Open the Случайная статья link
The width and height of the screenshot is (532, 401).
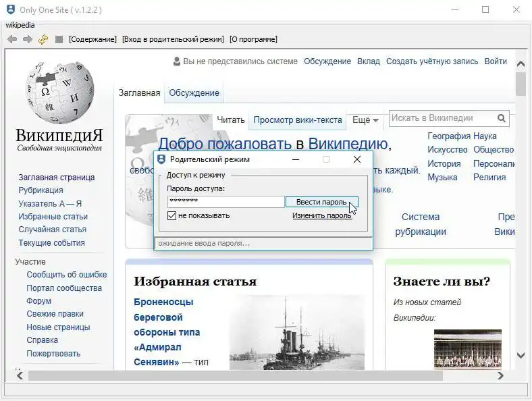(x=52, y=230)
